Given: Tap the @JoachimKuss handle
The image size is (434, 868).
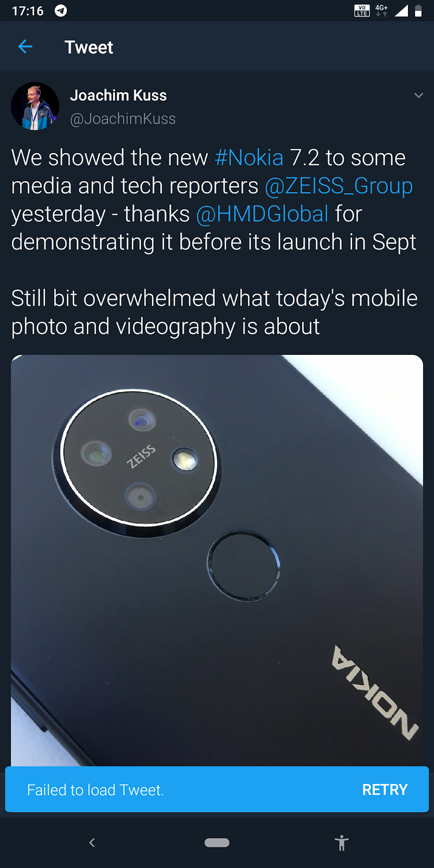Looking at the screenshot, I should (x=123, y=119).
